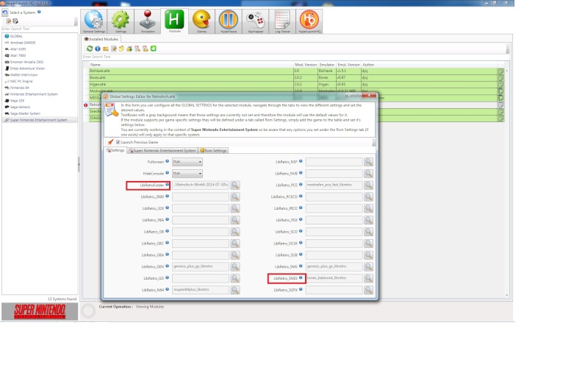Click the LibRetro_N64 text field

[201, 290]
